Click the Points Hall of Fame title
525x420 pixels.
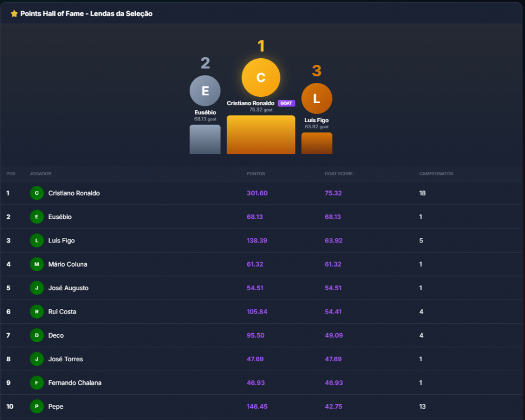pos(86,14)
